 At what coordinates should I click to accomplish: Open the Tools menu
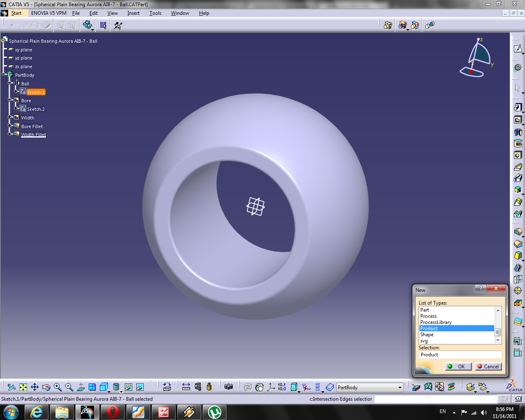[x=155, y=13]
